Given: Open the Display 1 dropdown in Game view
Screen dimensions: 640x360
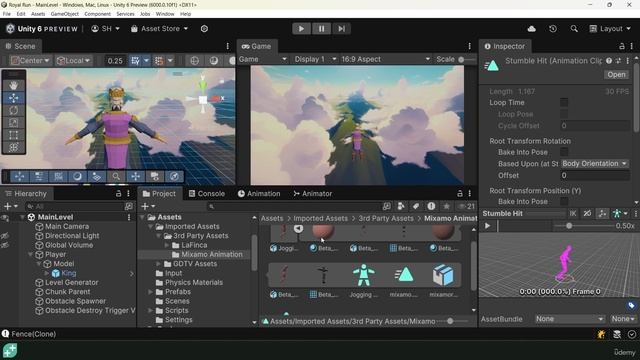Looking at the screenshot, I should (x=315, y=59).
